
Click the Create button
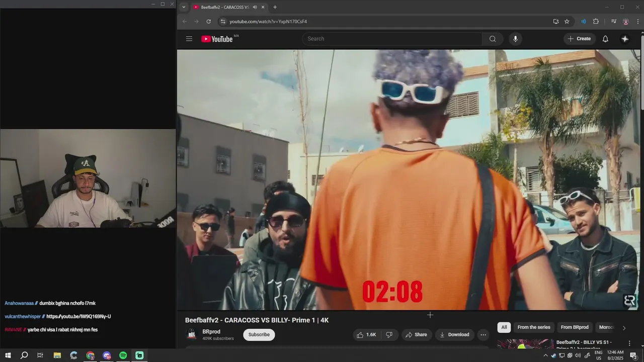pos(579,39)
